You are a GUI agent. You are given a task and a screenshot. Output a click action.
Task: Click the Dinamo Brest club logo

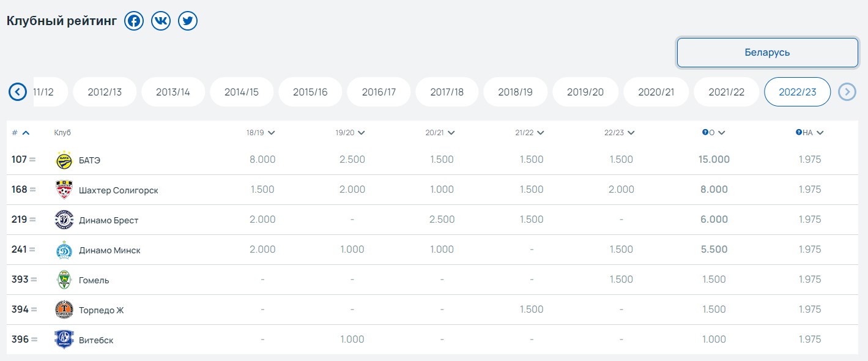tap(64, 220)
